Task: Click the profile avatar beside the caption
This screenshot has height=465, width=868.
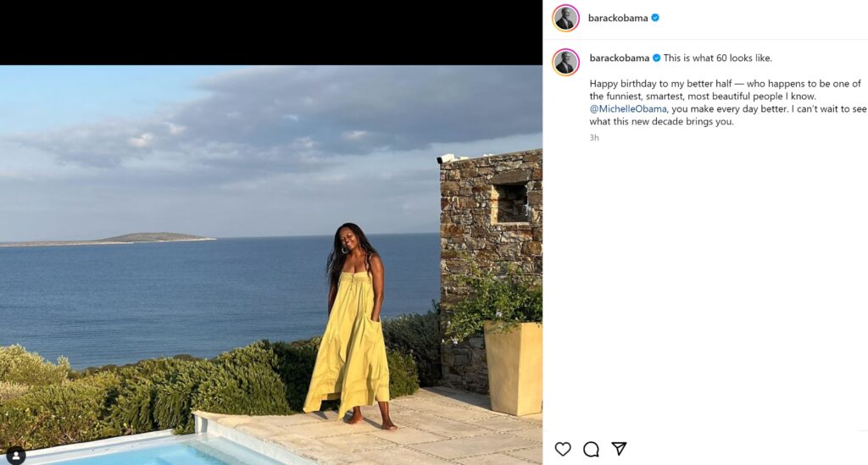Action: coord(565,63)
